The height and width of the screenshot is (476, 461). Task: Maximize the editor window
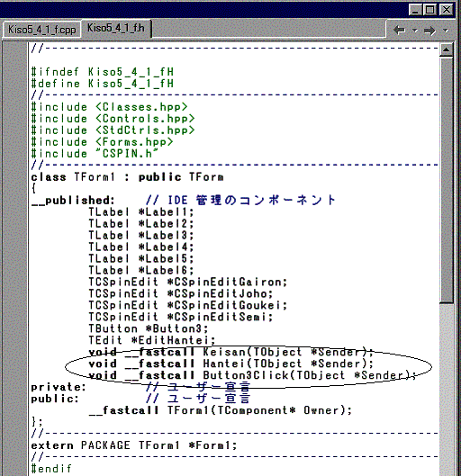[x=430, y=10]
